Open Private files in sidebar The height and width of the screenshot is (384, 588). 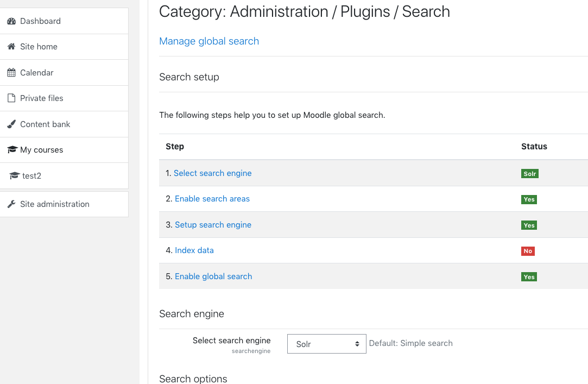(x=64, y=98)
